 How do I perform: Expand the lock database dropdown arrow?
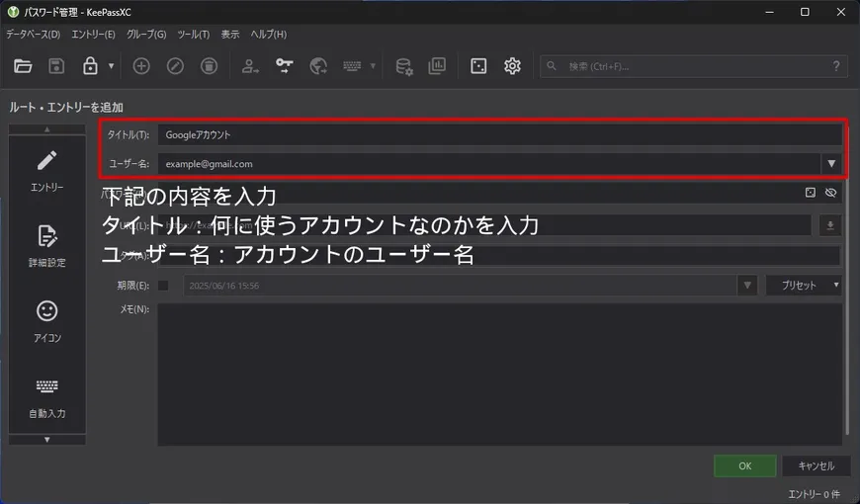[111, 66]
